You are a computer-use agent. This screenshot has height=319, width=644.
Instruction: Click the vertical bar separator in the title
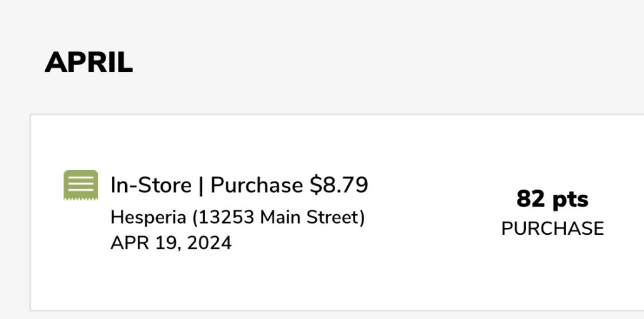(201, 185)
